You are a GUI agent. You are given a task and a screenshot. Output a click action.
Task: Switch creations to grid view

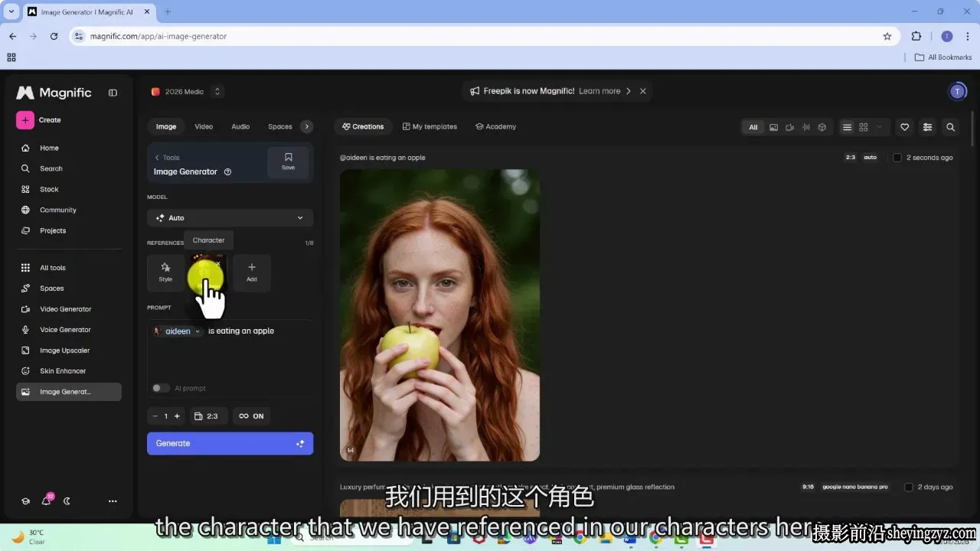pyautogui.click(x=863, y=127)
